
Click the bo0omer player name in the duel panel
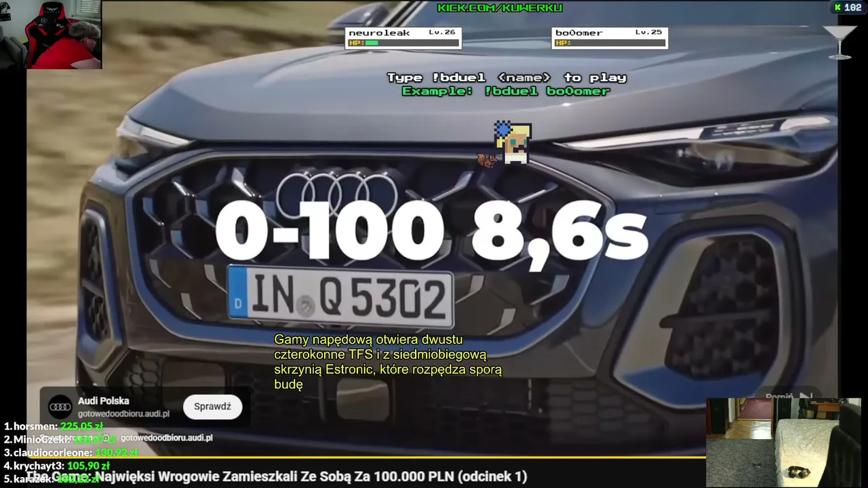pyautogui.click(x=578, y=33)
